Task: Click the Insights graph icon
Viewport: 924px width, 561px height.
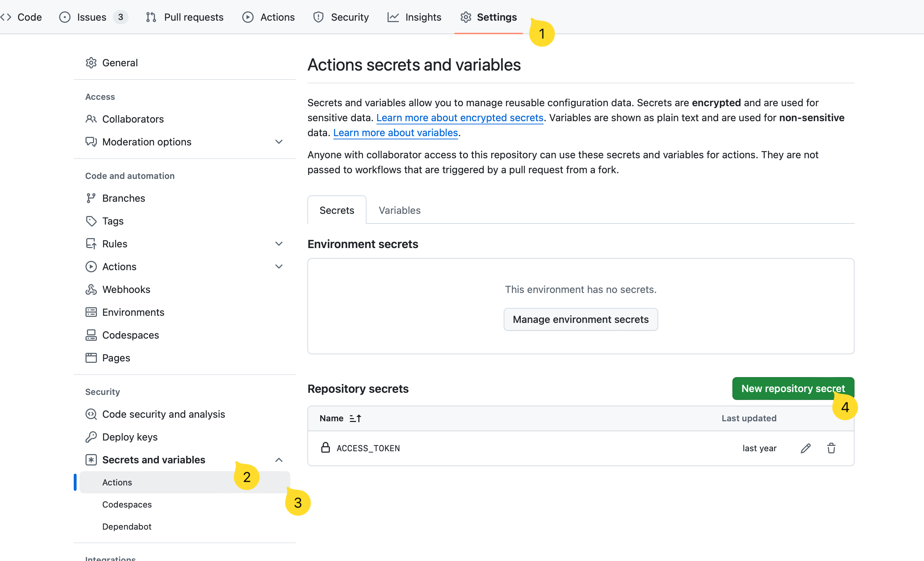Action: (393, 17)
